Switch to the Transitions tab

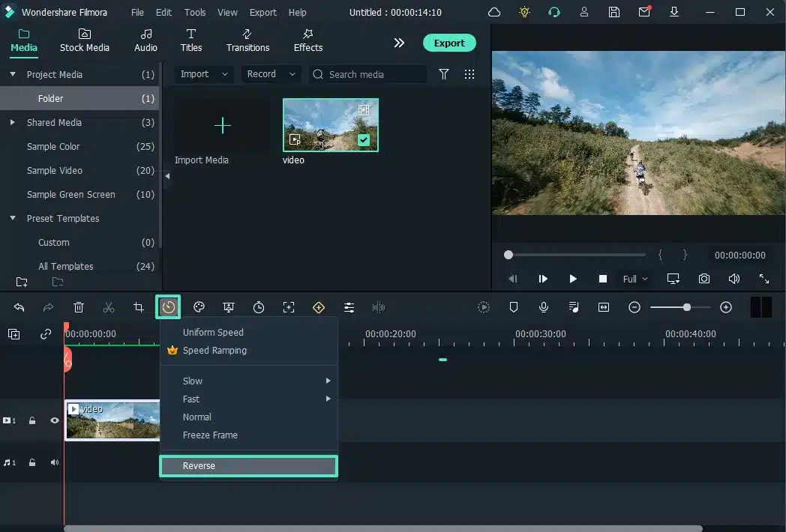click(247, 40)
